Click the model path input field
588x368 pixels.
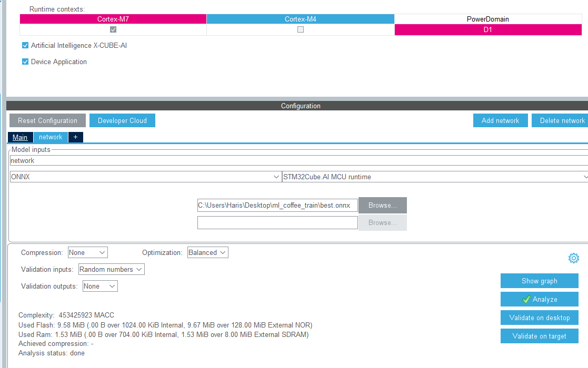point(277,205)
